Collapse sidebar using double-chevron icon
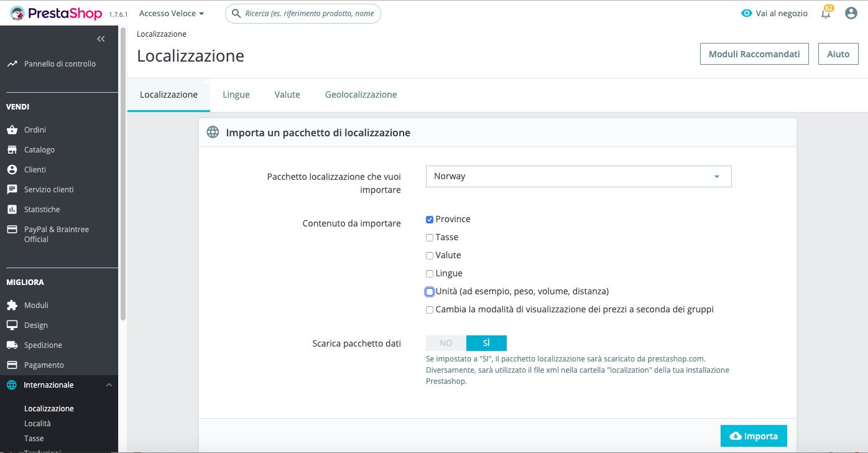The width and height of the screenshot is (868, 453). coord(101,39)
